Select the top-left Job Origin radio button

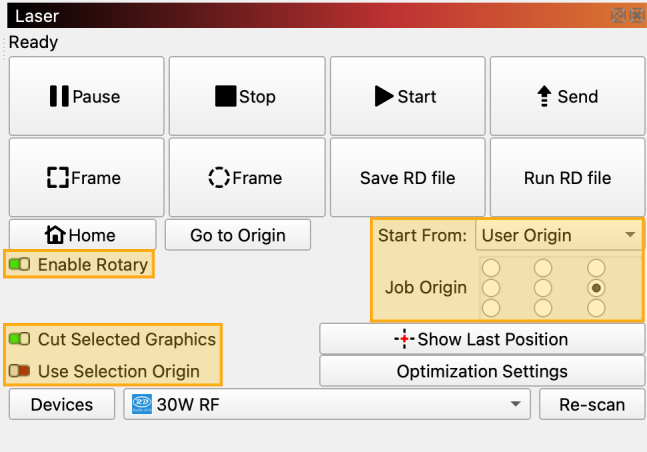(490, 268)
